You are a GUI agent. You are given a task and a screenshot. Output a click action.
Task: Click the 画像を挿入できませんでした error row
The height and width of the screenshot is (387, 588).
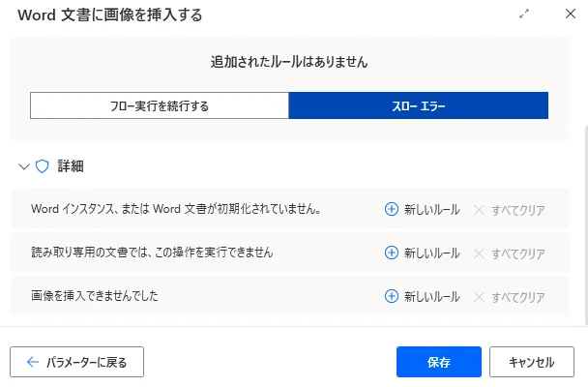(95, 296)
